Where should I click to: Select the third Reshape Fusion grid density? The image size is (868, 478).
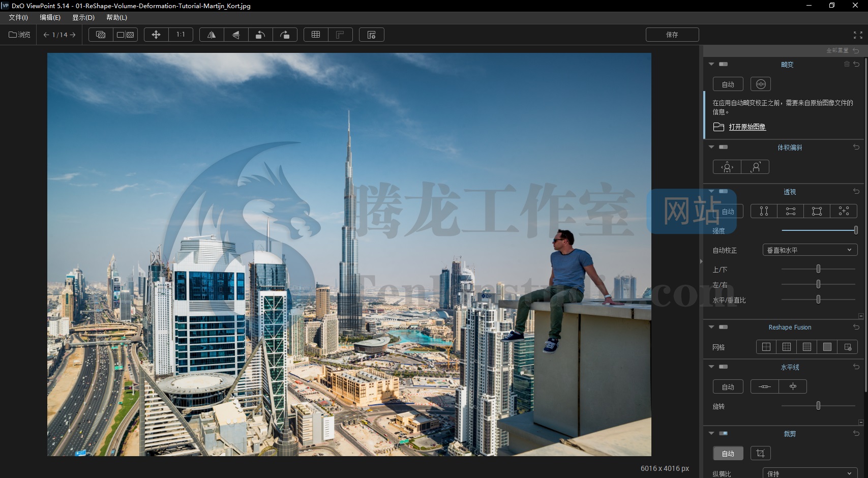[807, 347]
